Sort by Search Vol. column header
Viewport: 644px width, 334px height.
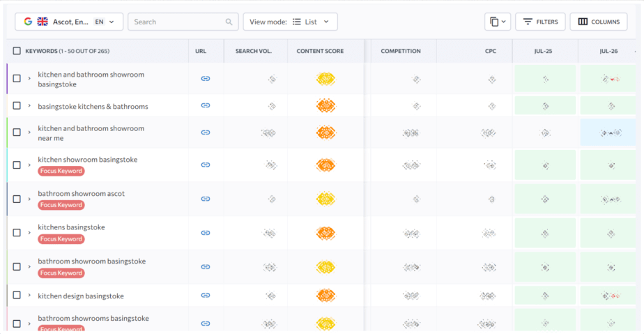click(254, 51)
